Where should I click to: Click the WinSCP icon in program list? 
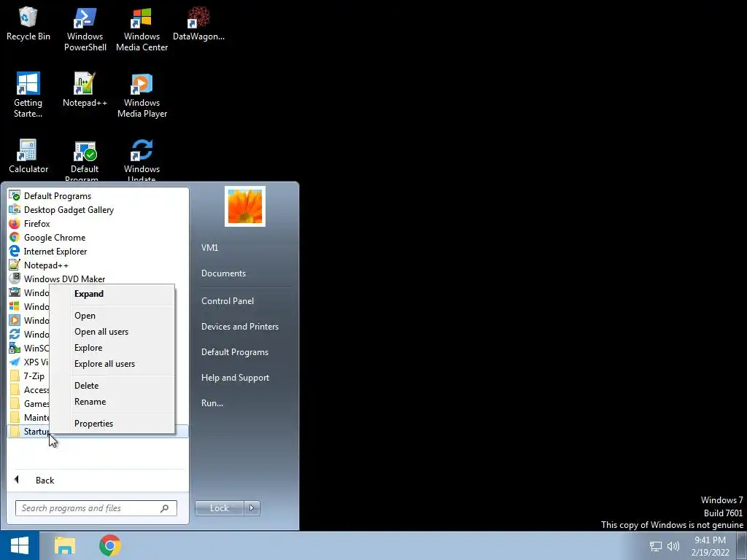(x=15, y=348)
